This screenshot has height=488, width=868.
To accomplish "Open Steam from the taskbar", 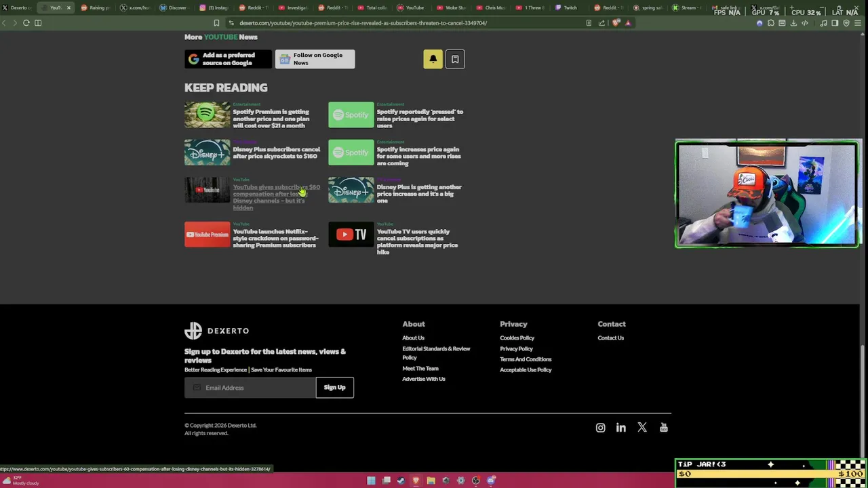I will 401,481.
